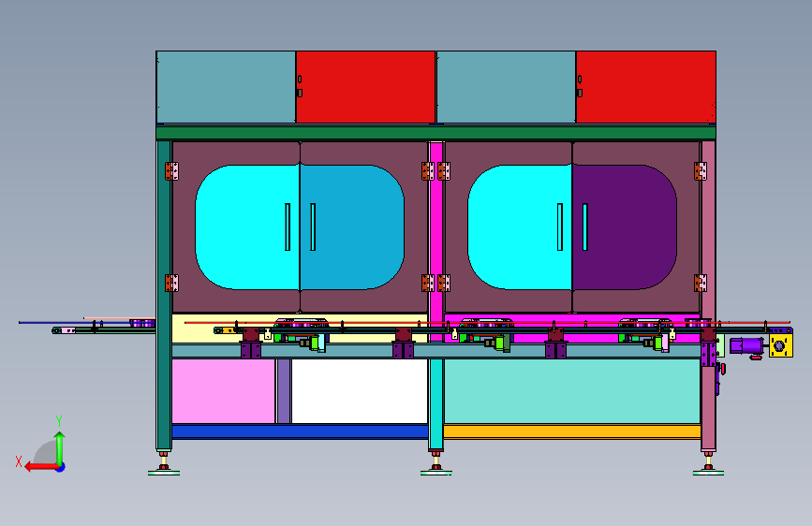This screenshot has width=812, height=526.
Task: Click the red knob on the right post
Action: pyautogui.click(x=722, y=369)
